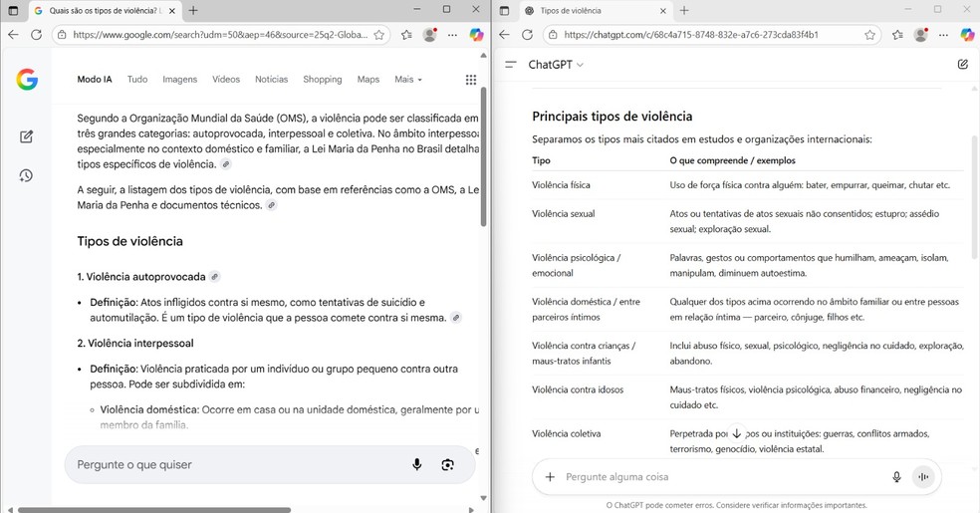Open Copilot in the ChatGPT browser window
Viewport: 980px width, 513px height.
[968, 35]
